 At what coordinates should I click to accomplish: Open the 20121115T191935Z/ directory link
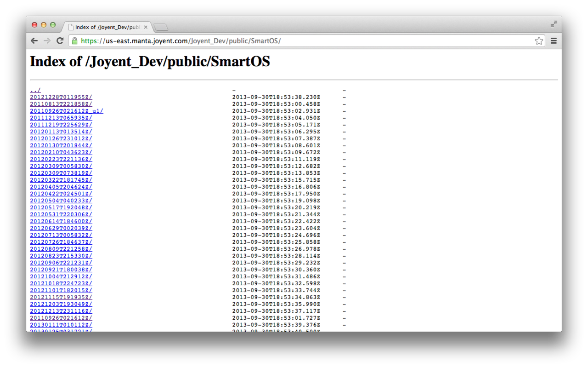61,297
